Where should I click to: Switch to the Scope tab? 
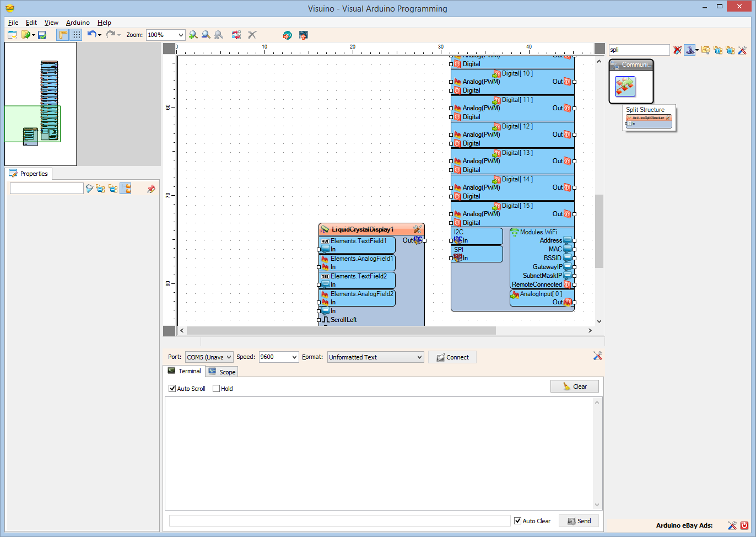[222, 371]
